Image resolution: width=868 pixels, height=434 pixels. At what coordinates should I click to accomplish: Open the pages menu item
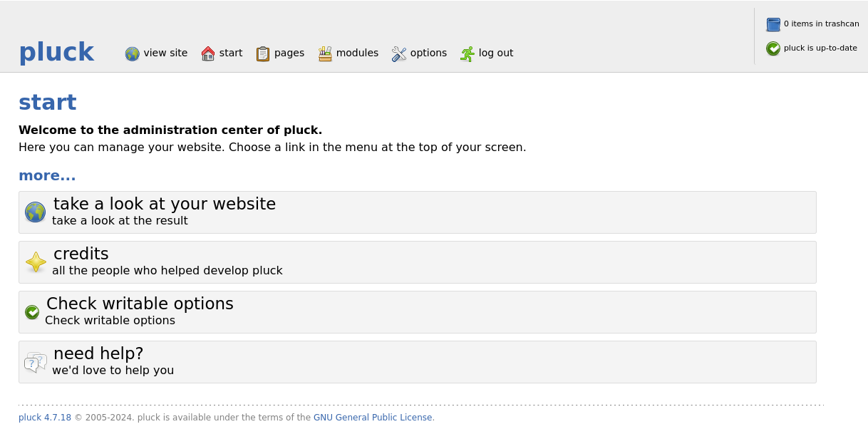coord(289,53)
